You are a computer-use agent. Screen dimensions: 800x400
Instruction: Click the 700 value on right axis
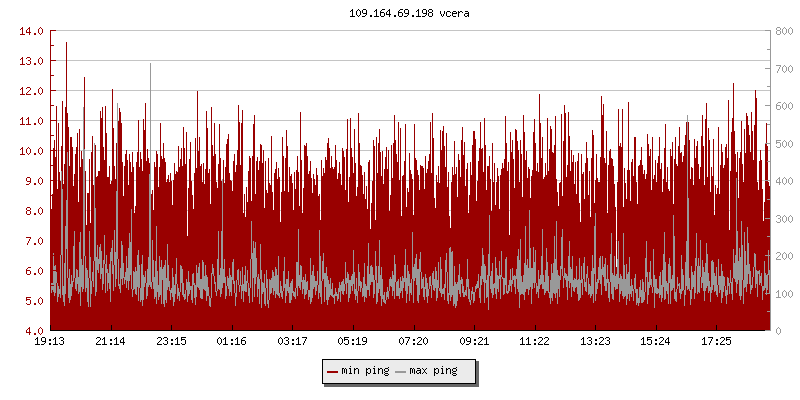click(x=783, y=69)
